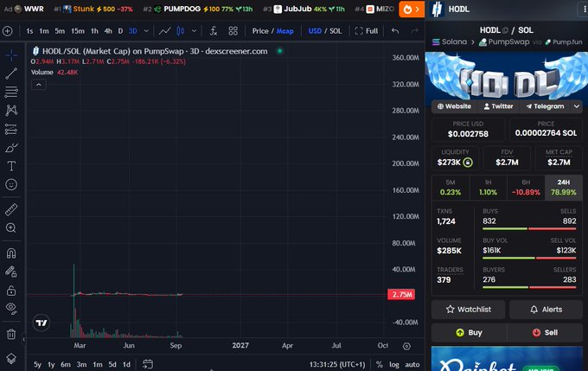Enter Full screen chart view
This screenshot has width=588, height=371.
(x=367, y=31)
